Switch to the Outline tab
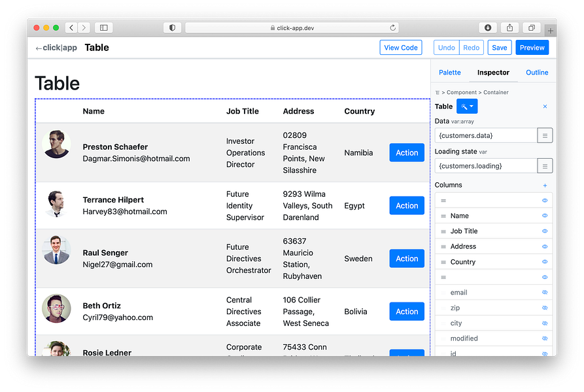Image resolution: width=584 pixels, height=392 pixels. click(537, 73)
